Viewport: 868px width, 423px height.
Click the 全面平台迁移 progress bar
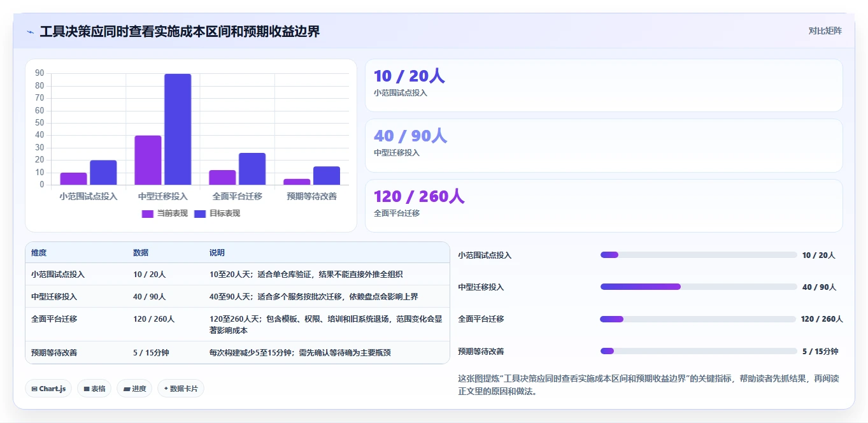[698, 319]
